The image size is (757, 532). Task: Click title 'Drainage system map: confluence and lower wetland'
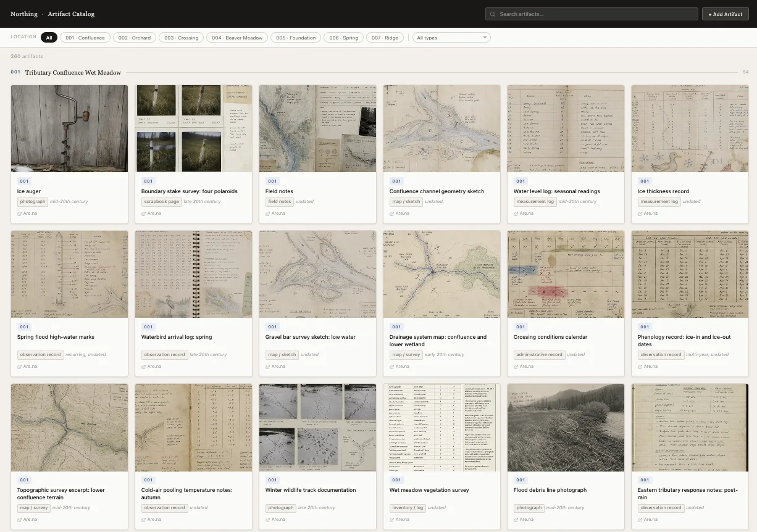[x=438, y=341]
